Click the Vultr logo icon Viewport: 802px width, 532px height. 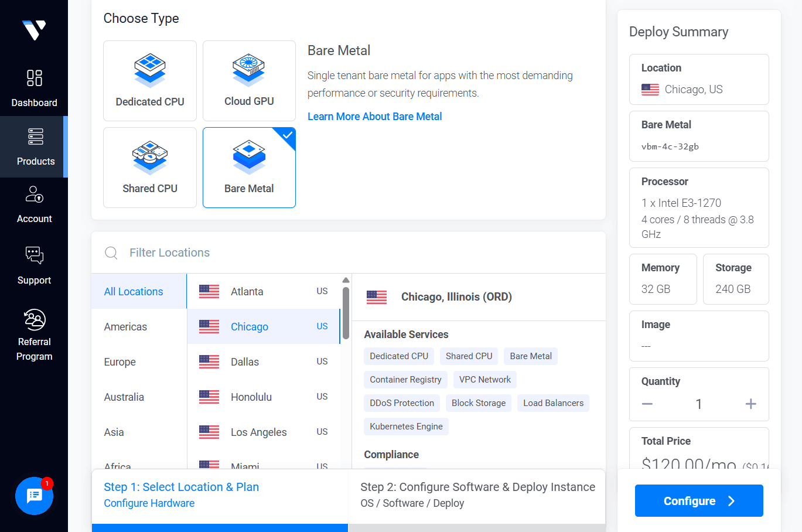34,30
